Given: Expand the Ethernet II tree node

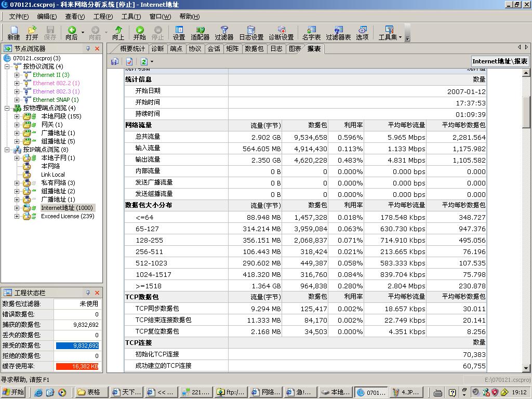Looking at the screenshot, I should click(x=17, y=75).
